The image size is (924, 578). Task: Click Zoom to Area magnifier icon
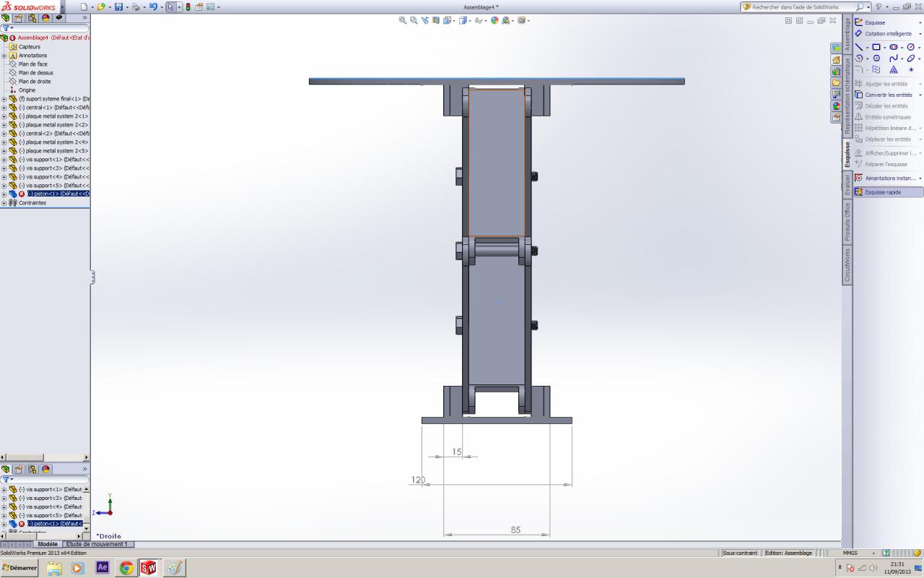click(414, 20)
